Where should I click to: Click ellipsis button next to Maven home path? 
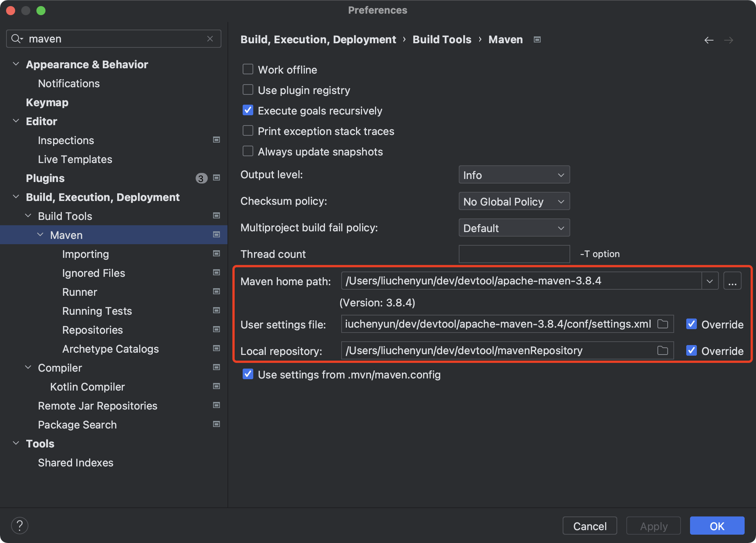coord(732,281)
